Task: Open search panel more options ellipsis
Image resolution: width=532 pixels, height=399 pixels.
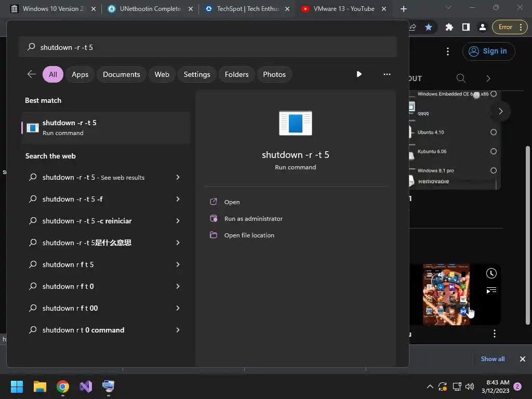Action: click(387, 74)
